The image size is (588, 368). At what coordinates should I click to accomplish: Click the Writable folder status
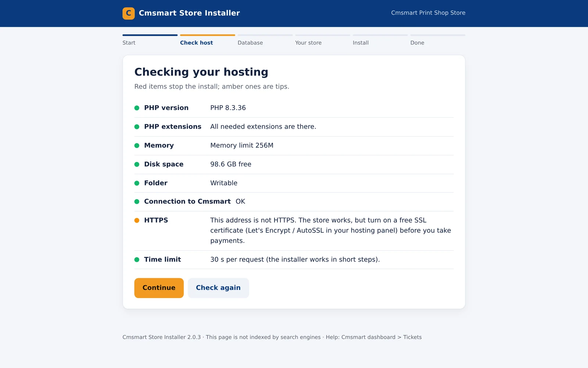pos(224,183)
